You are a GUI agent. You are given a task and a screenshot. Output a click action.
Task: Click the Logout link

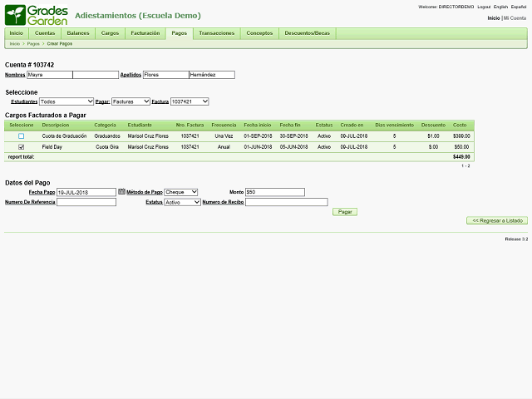click(x=484, y=7)
